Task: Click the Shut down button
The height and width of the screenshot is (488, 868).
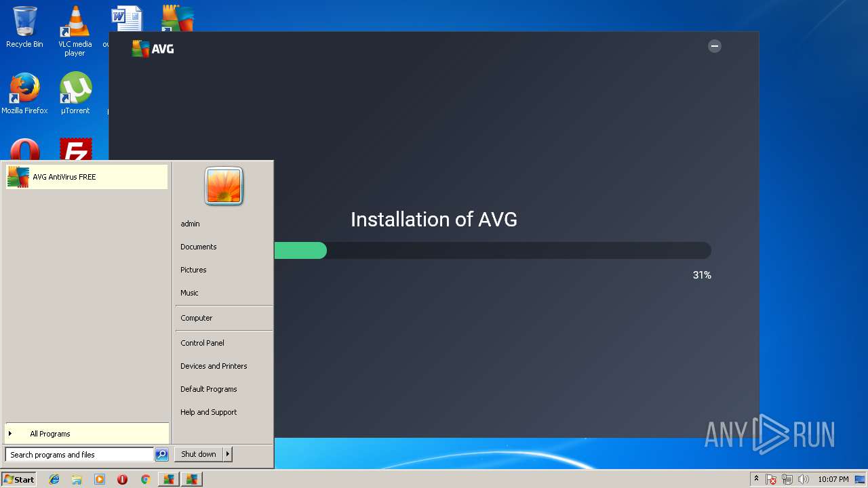Action: [x=199, y=454]
